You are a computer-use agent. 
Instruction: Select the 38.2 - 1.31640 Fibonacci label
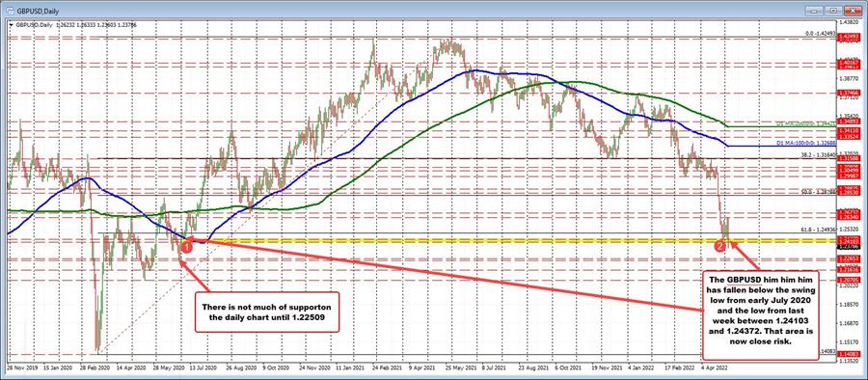point(819,154)
